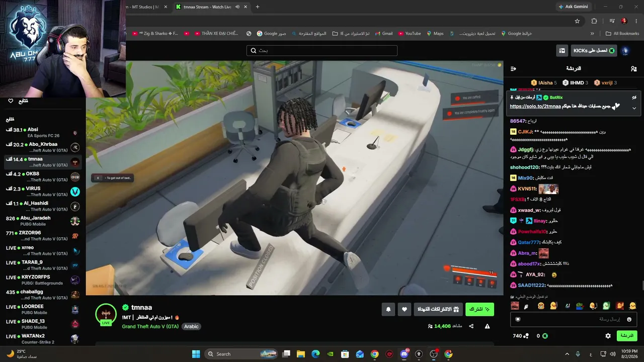The image size is (644, 362).
Task: Open Discord from the taskbar
Action: [x=404, y=354]
